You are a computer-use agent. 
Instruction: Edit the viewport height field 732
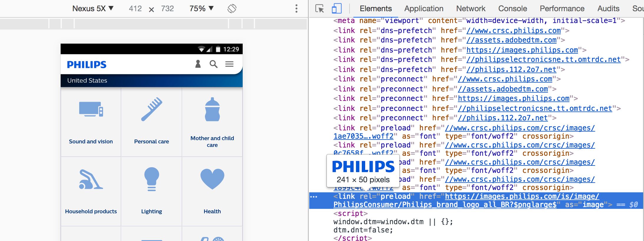click(167, 9)
